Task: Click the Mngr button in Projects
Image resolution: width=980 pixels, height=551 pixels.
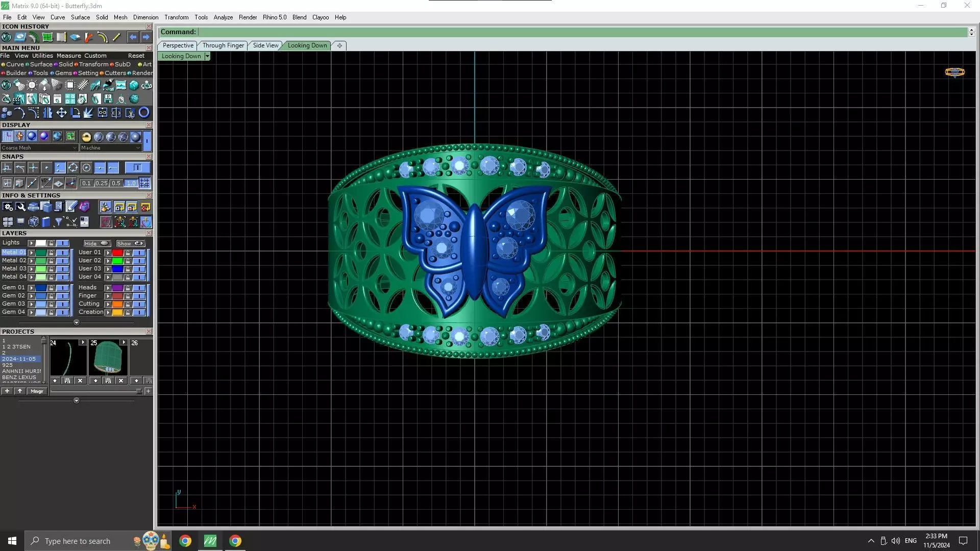Action: (37, 391)
